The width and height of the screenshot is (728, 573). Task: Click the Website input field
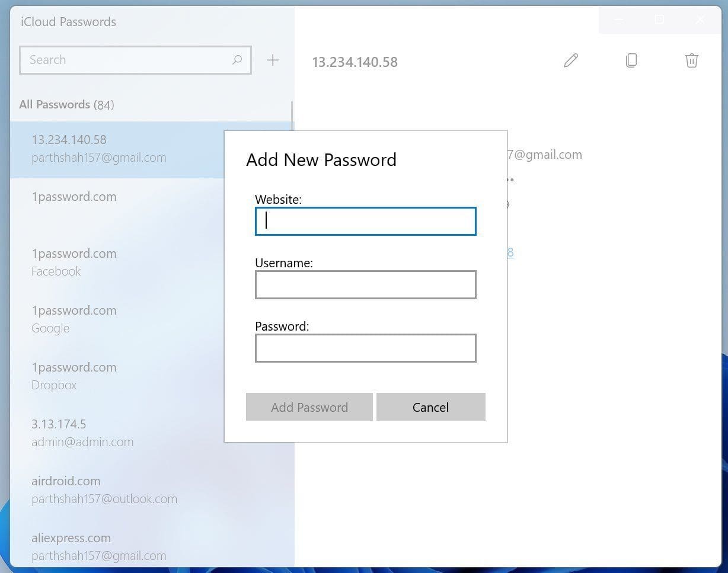click(365, 221)
